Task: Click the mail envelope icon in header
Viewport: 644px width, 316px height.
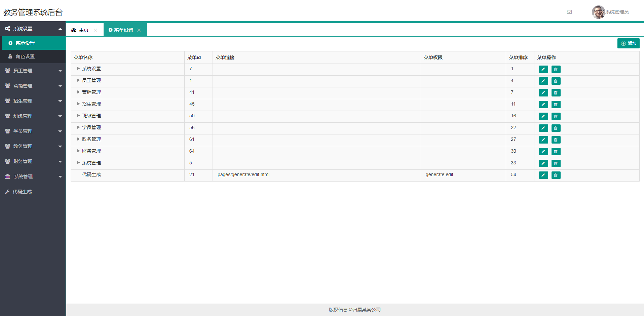Action: (x=569, y=12)
